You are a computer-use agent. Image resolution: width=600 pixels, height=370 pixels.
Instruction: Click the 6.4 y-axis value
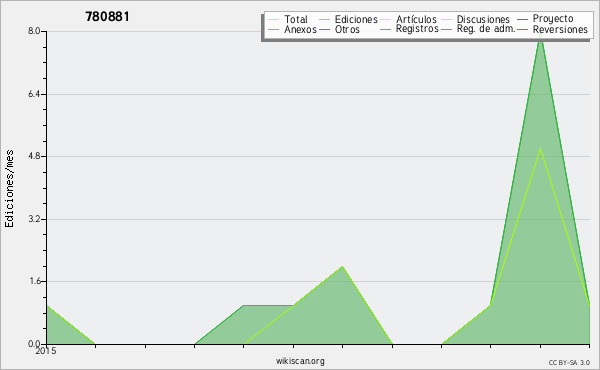[34, 94]
